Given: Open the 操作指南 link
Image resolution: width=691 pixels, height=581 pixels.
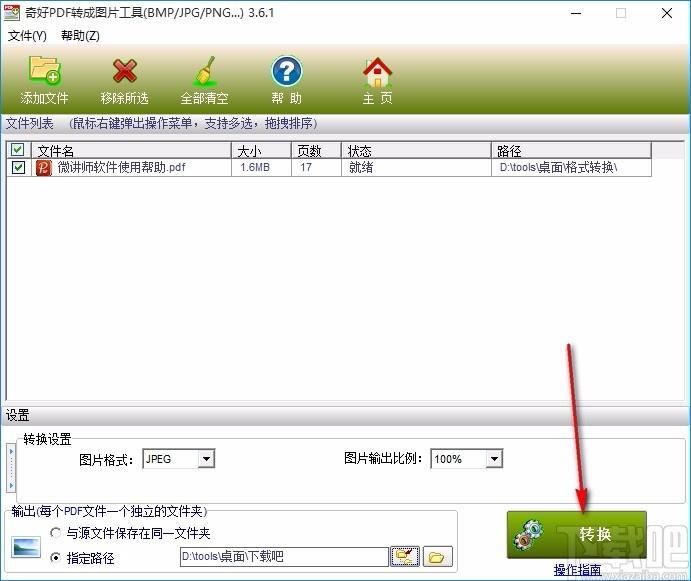Looking at the screenshot, I should click(x=577, y=570).
